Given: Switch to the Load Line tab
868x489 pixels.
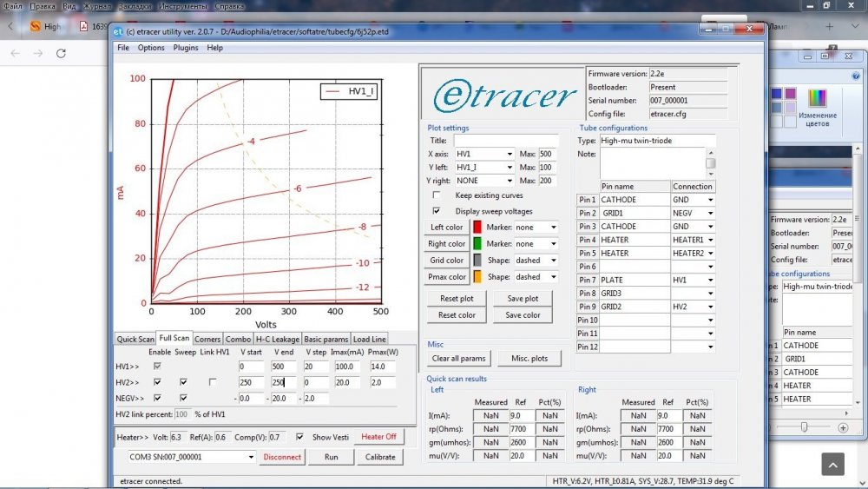Looking at the screenshot, I should 370,339.
